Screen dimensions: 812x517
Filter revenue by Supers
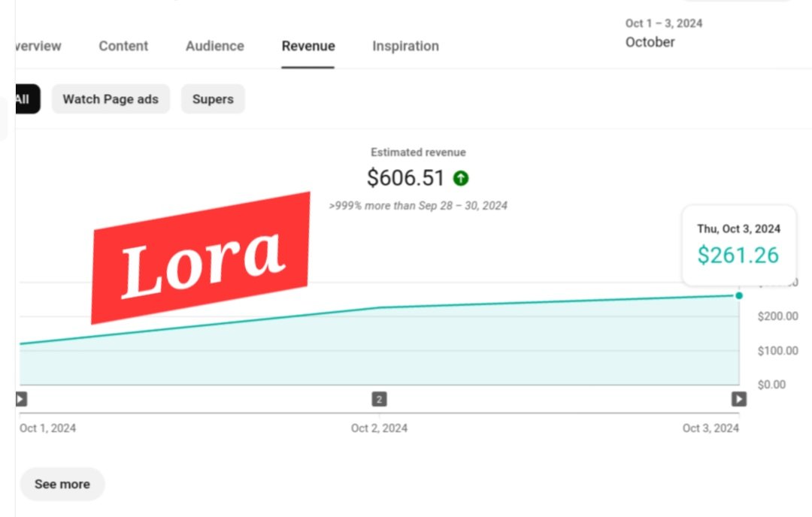tap(213, 99)
